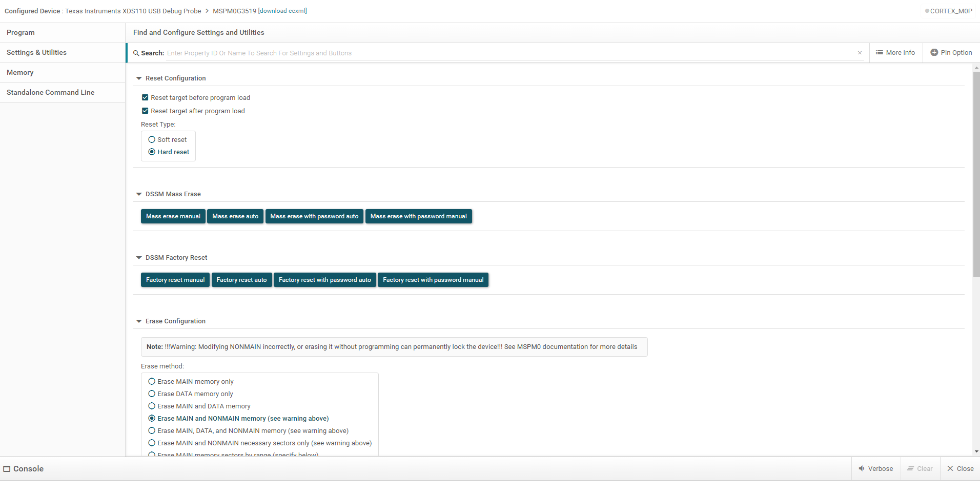Image resolution: width=980 pixels, height=495 pixels.
Task: Click Mass erase auto button
Action: (235, 216)
